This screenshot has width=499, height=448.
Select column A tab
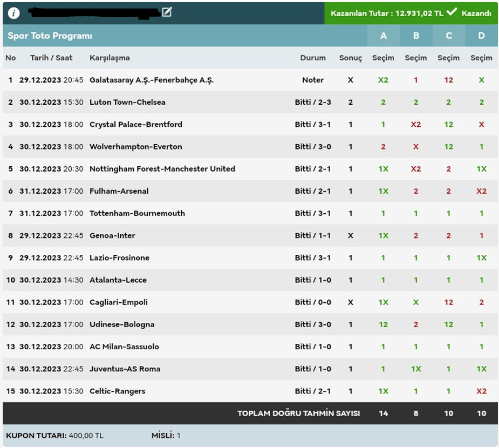point(384,36)
